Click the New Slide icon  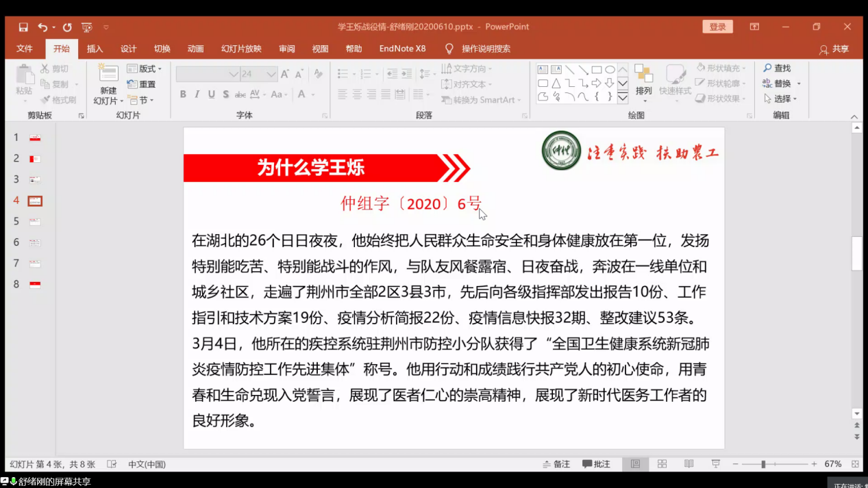[108, 75]
